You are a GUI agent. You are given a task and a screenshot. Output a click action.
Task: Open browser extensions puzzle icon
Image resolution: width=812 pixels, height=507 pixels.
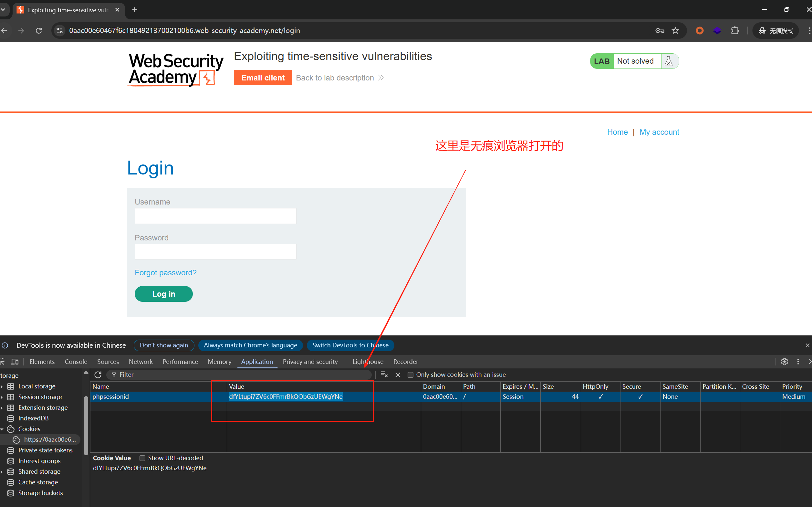tap(734, 30)
